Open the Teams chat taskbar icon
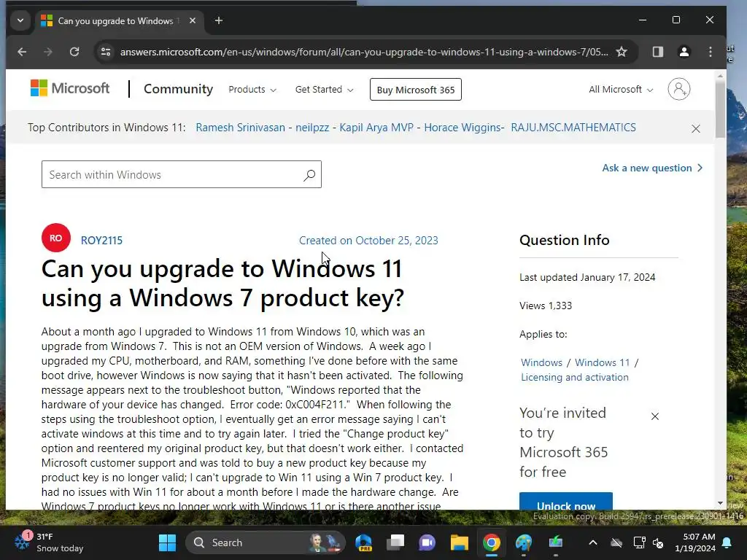 [427, 542]
